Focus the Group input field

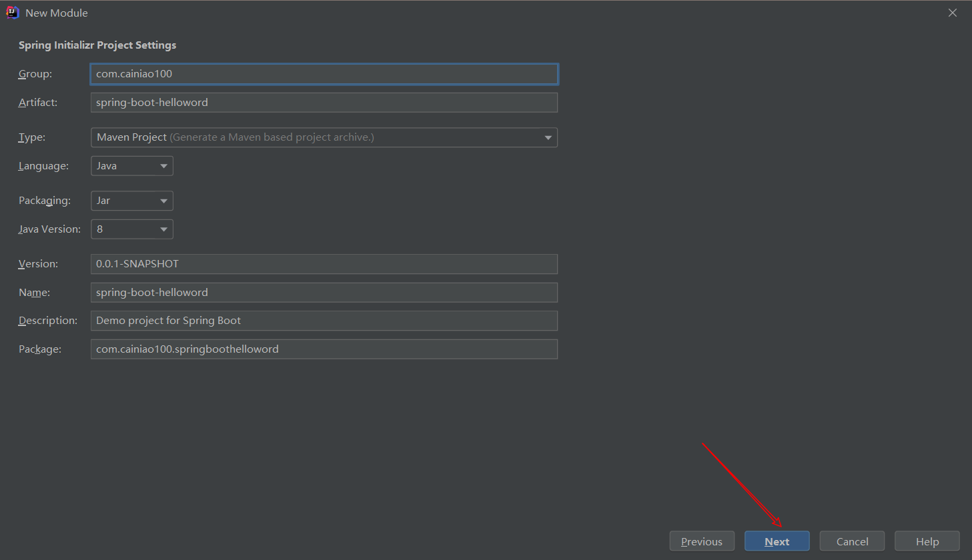[x=324, y=74]
